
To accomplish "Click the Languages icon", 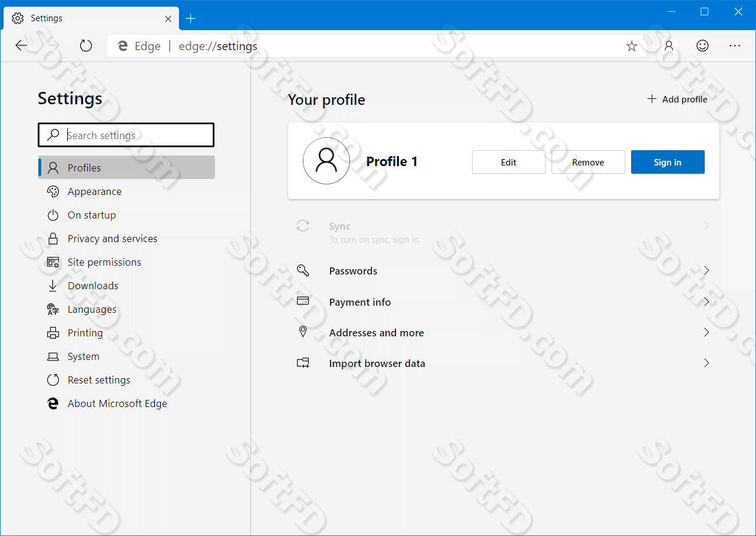I will pos(53,309).
